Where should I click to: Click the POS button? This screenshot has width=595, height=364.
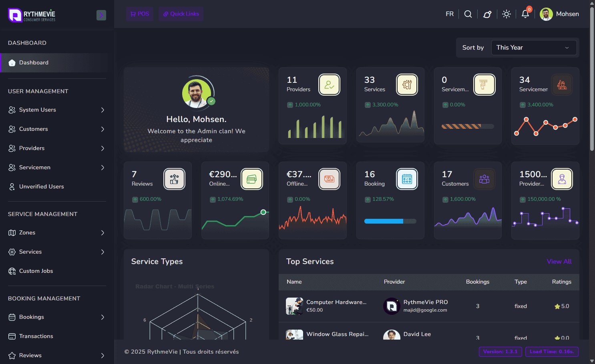click(x=140, y=14)
